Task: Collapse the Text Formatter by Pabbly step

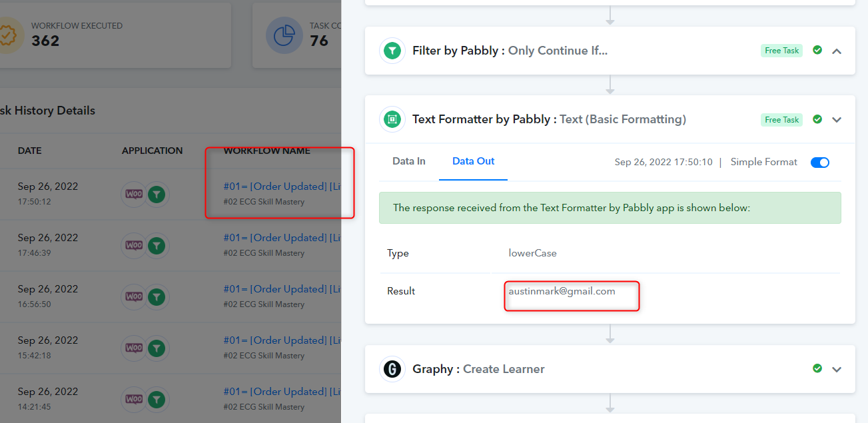Action: (837, 120)
